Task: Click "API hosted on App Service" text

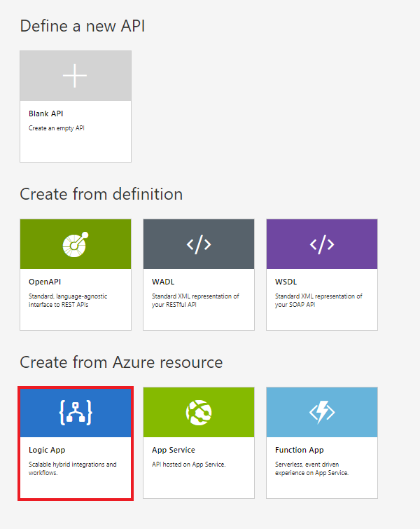Action: click(187, 465)
